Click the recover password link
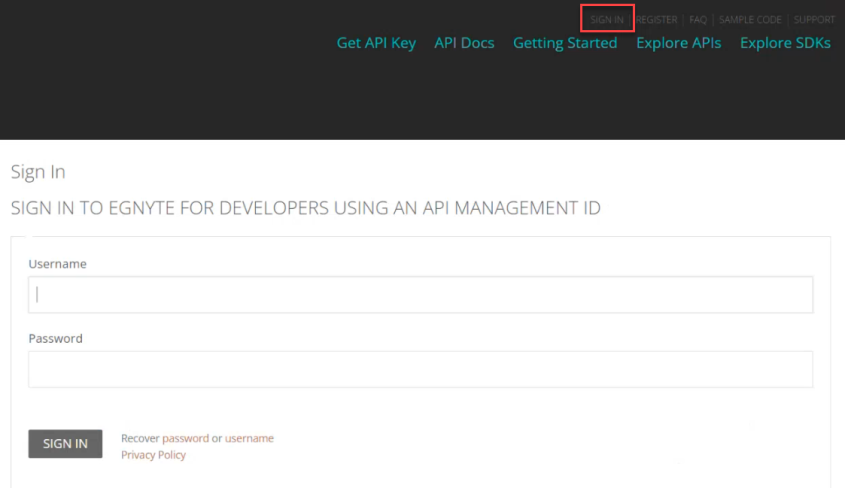The width and height of the screenshot is (845, 488). pyautogui.click(x=185, y=438)
